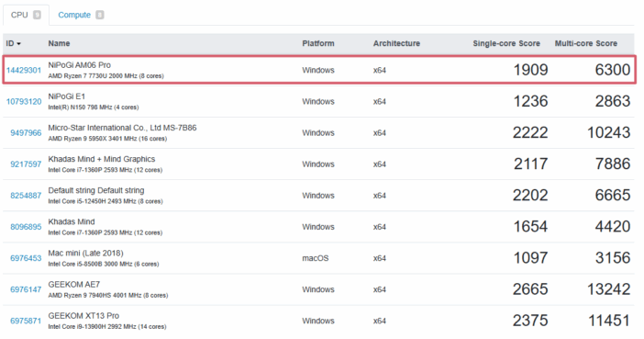Click single-core score 2665
Image resolution: width=644 pixels, height=339 pixels.
pyautogui.click(x=530, y=289)
